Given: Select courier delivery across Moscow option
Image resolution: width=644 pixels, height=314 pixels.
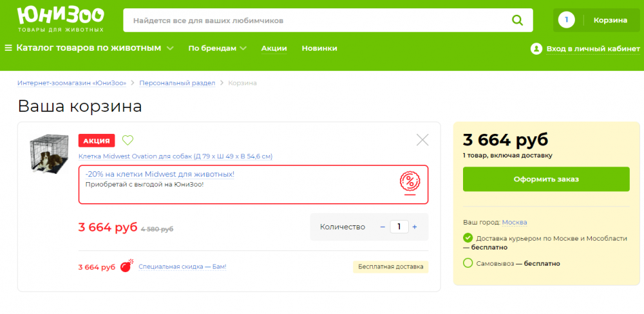Looking at the screenshot, I should coord(468,238).
